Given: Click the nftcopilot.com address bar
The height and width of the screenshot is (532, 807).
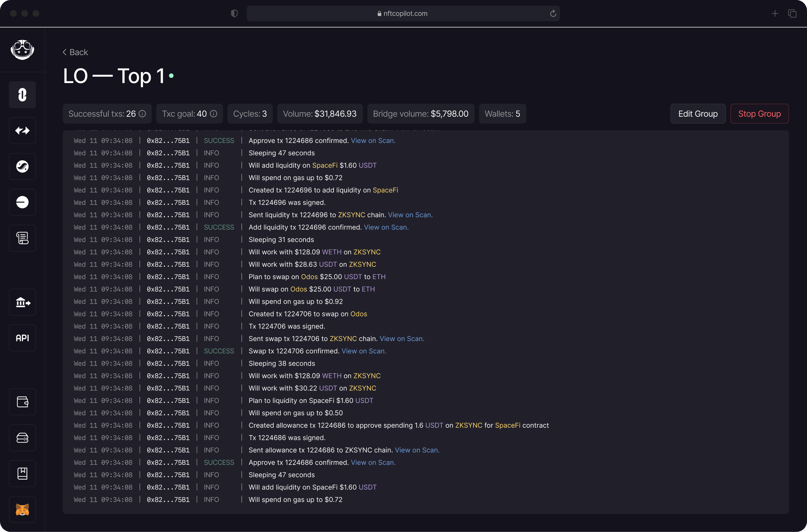Looking at the screenshot, I should tap(402, 13).
